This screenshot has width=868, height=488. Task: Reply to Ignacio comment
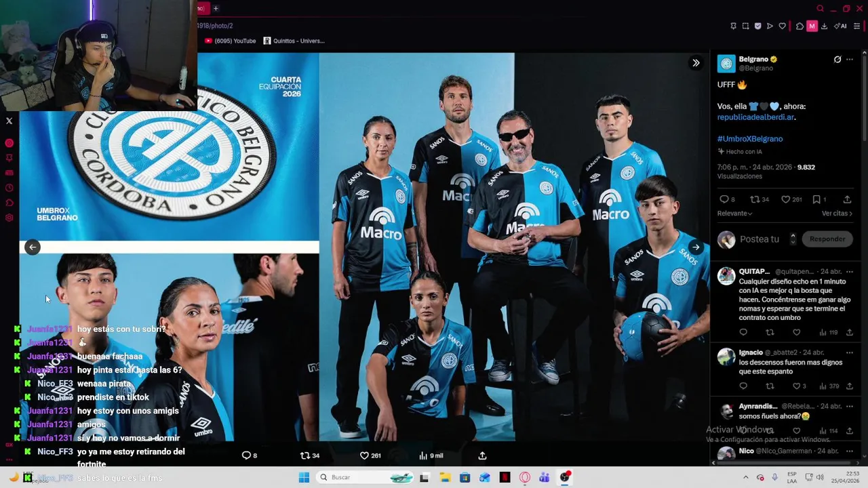(743, 386)
